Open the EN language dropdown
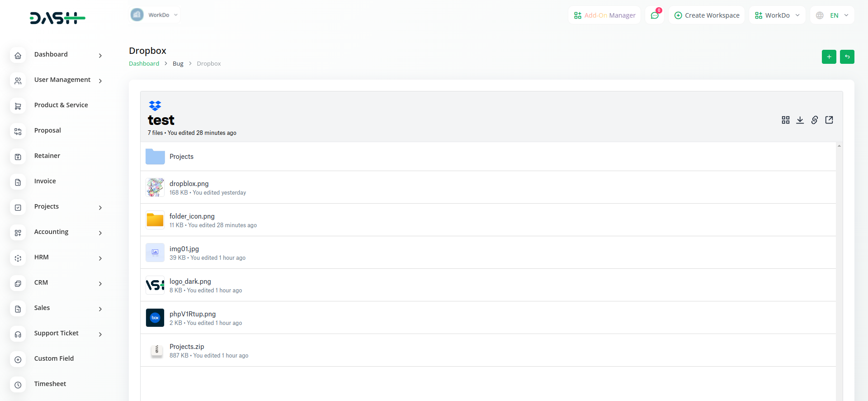The image size is (868, 401). tap(832, 15)
